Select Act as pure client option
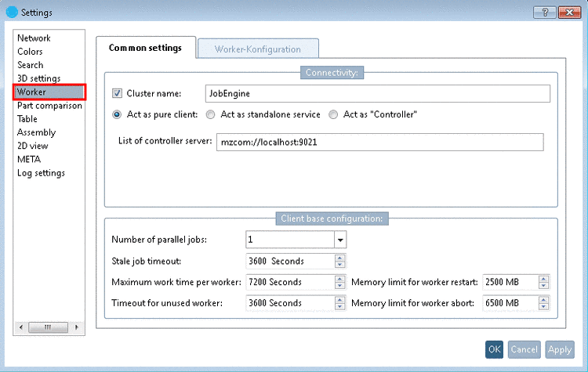This screenshot has width=588, height=372. pyautogui.click(x=118, y=114)
